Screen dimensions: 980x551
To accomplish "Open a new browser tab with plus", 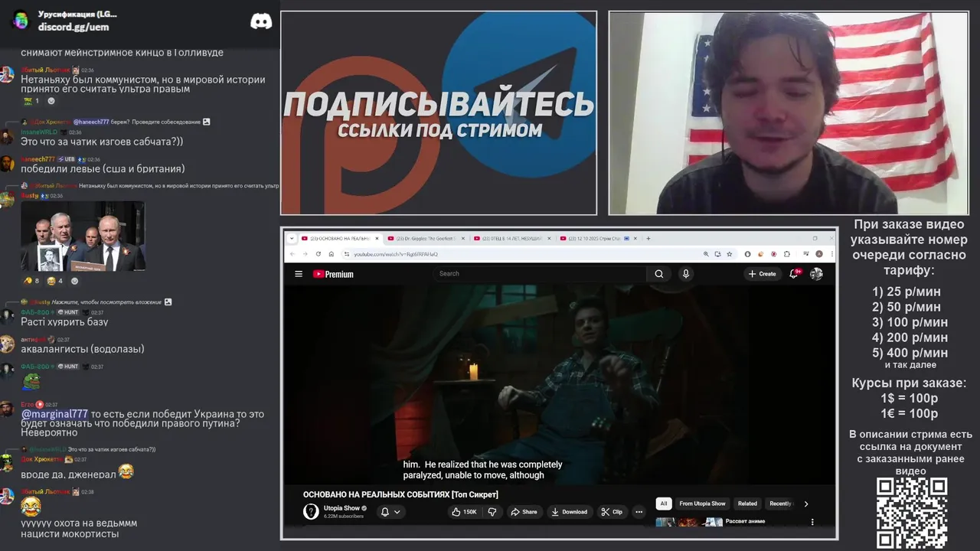I will pos(648,238).
